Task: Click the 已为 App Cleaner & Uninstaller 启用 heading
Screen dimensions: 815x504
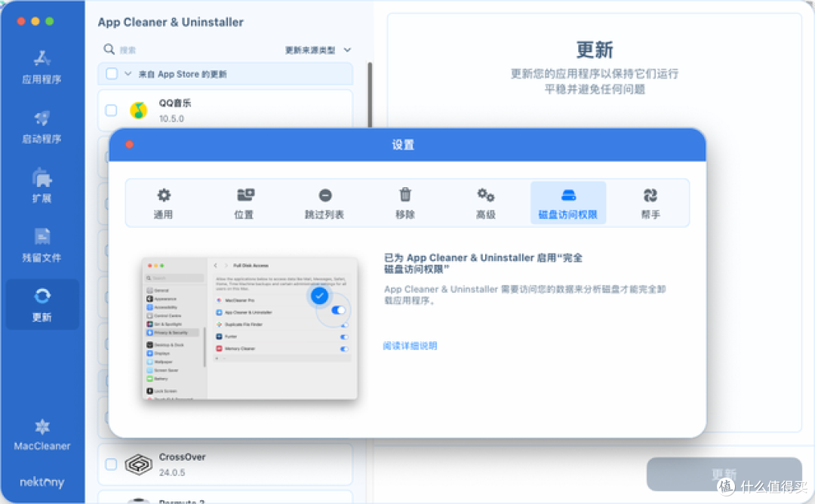Action: (x=483, y=263)
